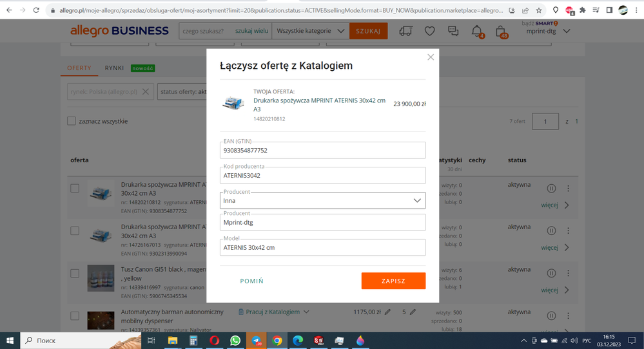
Task: Pause the offer 14726167013
Action: 551,231
